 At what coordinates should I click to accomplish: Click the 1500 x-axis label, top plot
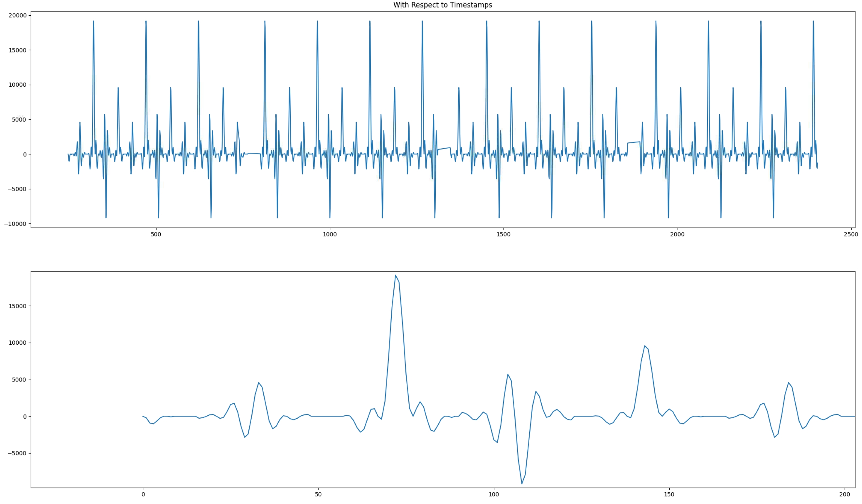[x=503, y=234]
